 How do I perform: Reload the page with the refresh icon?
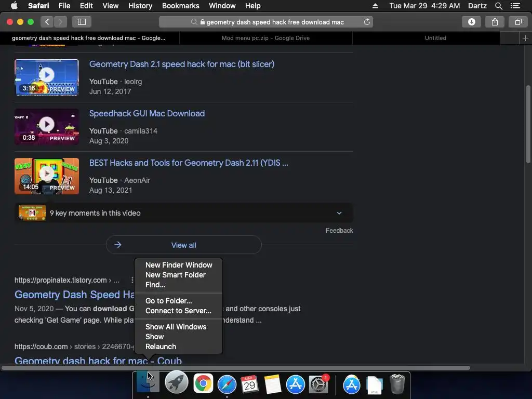pyautogui.click(x=367, y=22)
